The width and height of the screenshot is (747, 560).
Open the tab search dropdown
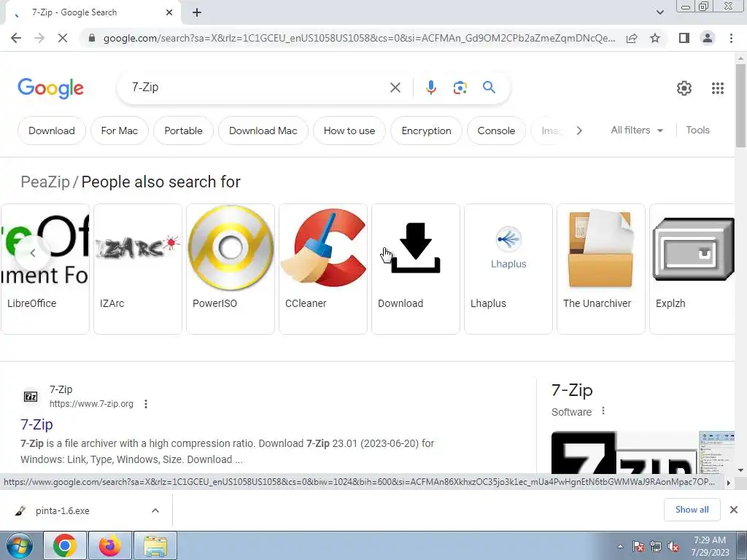click(x=659, y=12)
